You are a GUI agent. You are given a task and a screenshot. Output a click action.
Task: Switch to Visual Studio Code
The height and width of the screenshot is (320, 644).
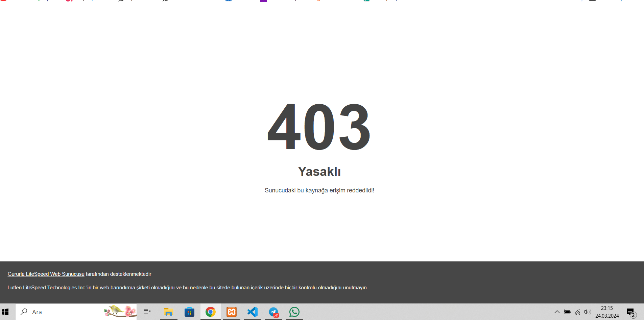tap(253, 312)
